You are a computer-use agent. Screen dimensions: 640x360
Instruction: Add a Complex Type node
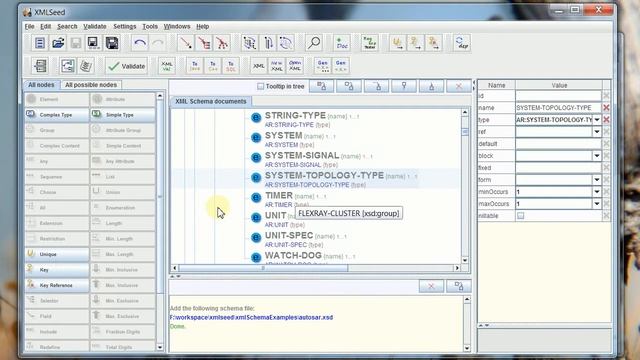(57, 115)
